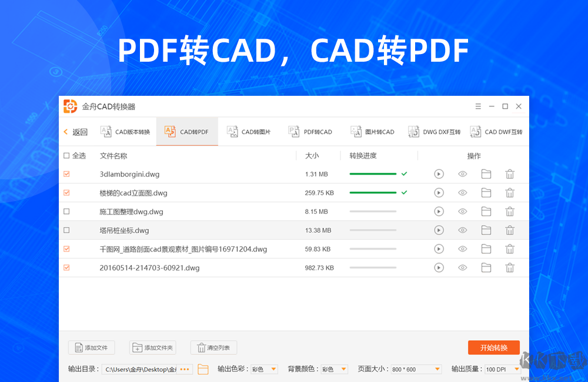Check the 全选 select all checkbox
The height and width of the screenshot is (382, 588).
pyautogui.click(x=67, y=156)
